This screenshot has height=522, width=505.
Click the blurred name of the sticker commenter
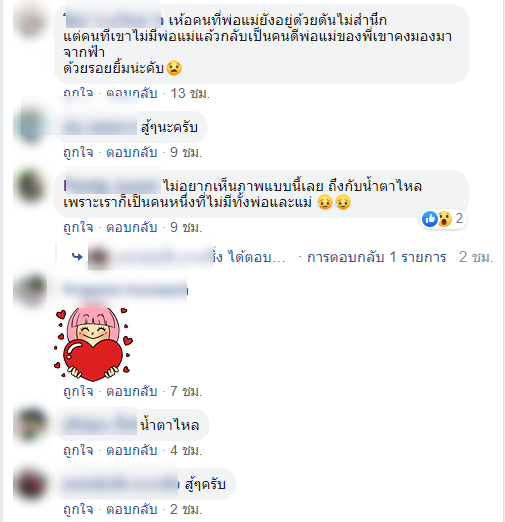[x=125, y=290]
